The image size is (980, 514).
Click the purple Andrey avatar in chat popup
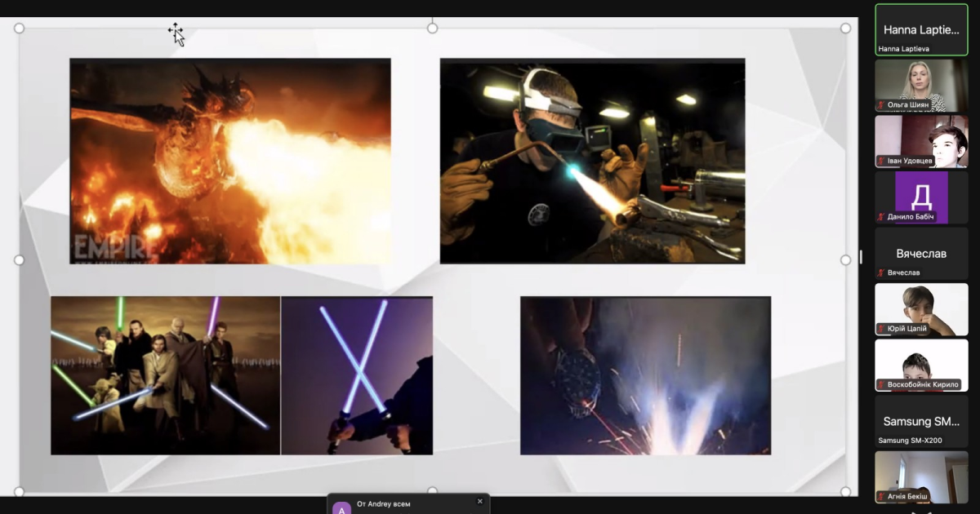341,508
